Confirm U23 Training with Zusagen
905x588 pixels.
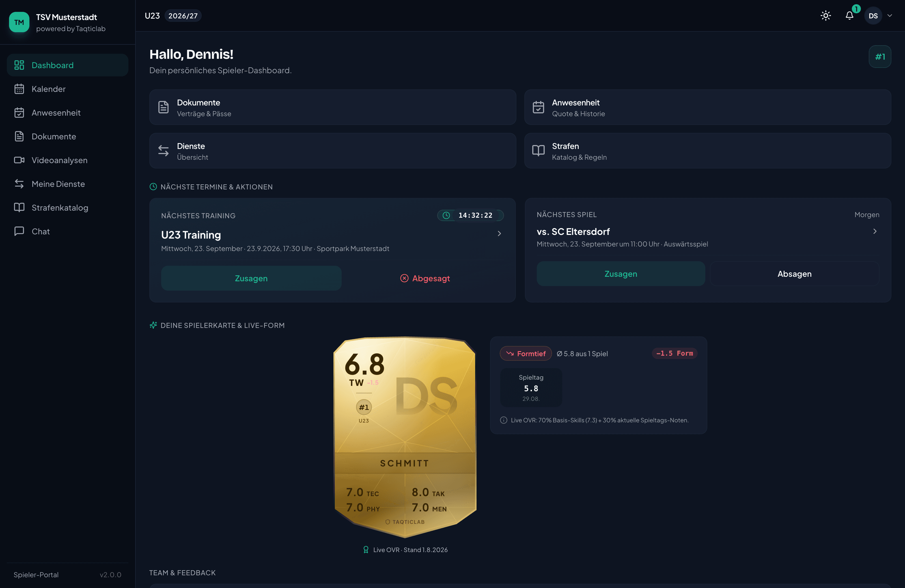pyautogui.click(x=251, y=278)
